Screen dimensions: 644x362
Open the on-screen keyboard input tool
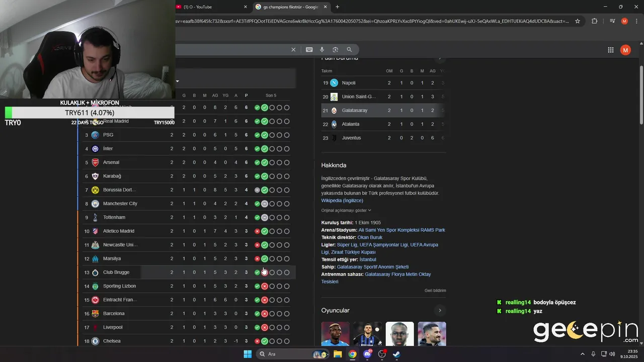(309, 50)
